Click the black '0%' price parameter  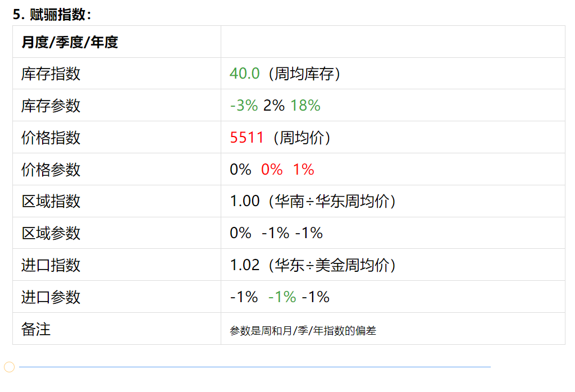click(240, 170)
